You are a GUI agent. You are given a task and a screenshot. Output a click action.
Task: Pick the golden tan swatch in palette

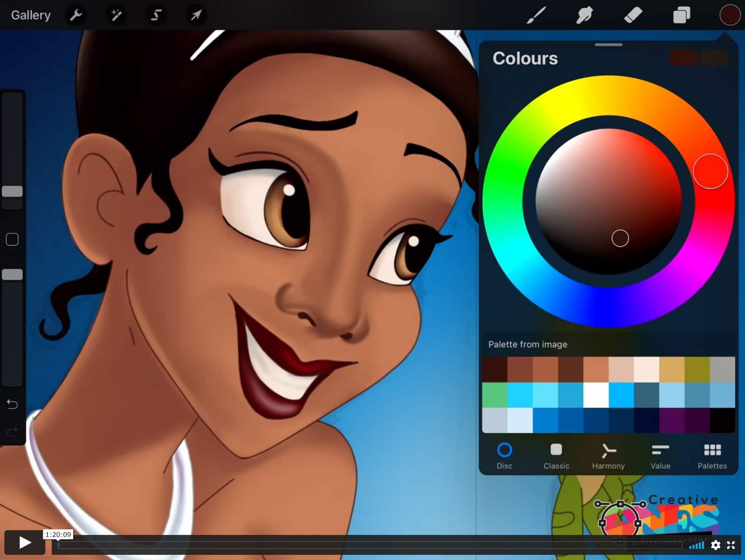click(672, 370)
